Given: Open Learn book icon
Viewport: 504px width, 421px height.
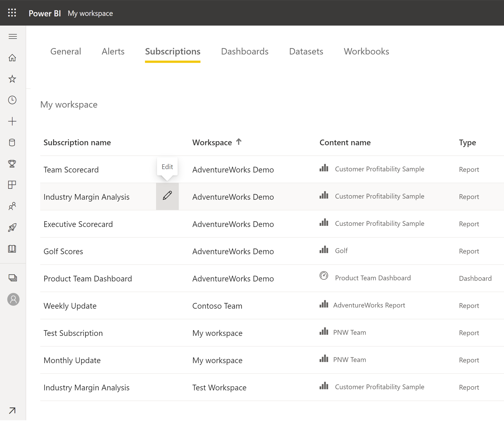Looking at the screenshot, I should tap(12, 249).
